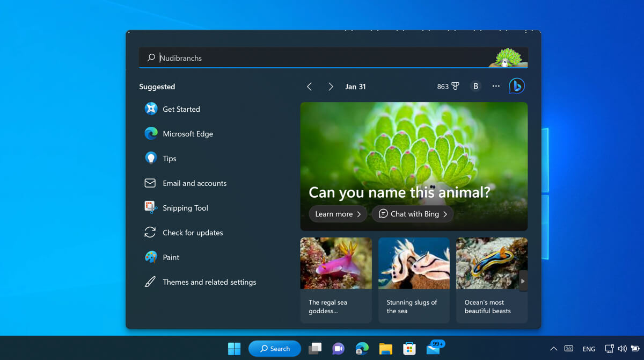644x360 pixels.
Task: Launch Edge from the taskbar
Action: 362,349
